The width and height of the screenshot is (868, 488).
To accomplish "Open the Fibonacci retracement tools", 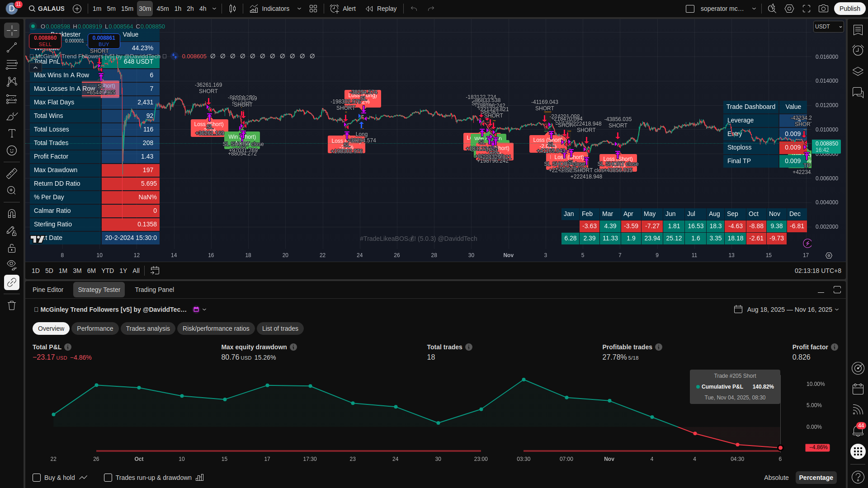I will coord(12,65).
